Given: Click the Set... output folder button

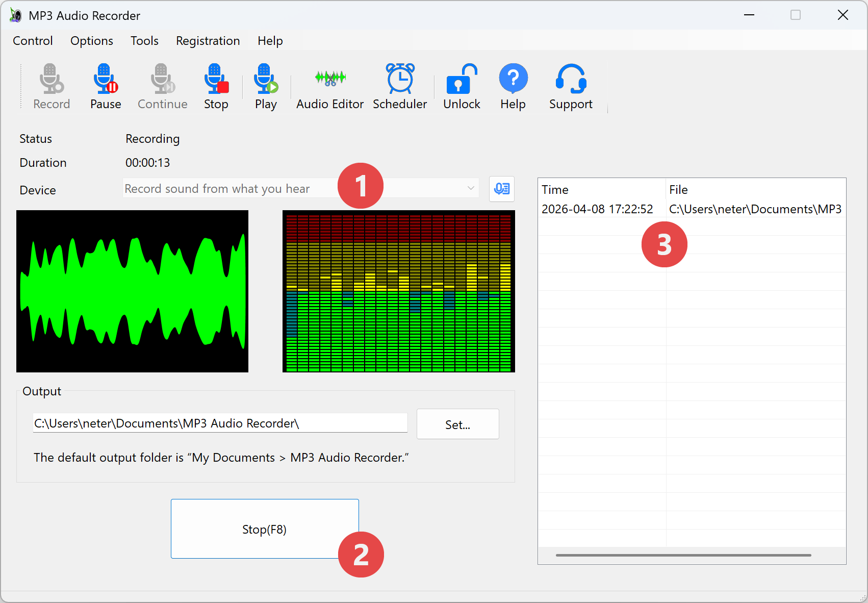Looking at the screenshot, I should click(458, 424).
